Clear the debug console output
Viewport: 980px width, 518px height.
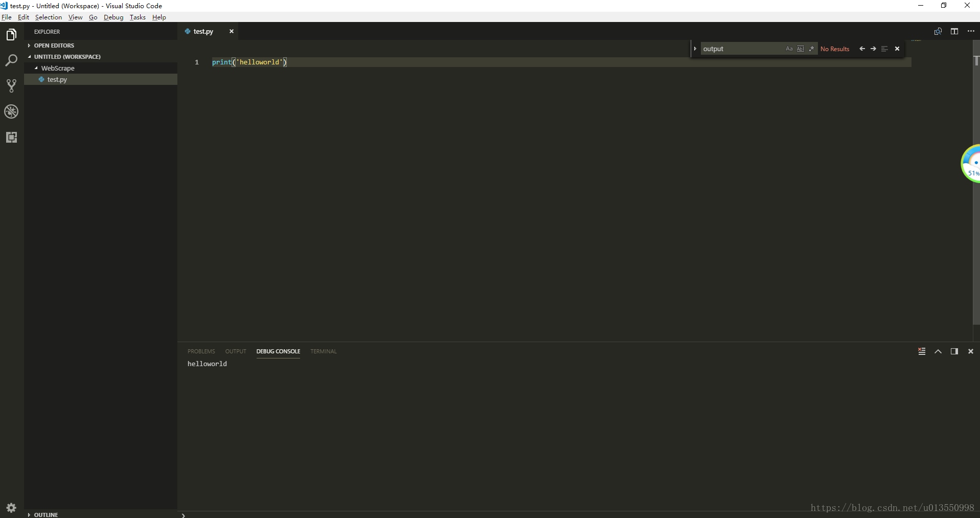click(x=922, y=351)
